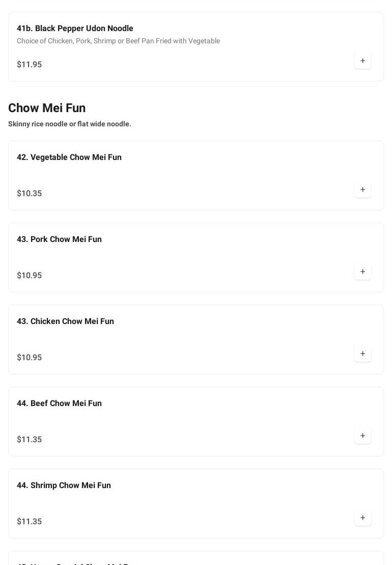View 43. Chicken Chow Mei Fun item

click(x=65, y=321)
